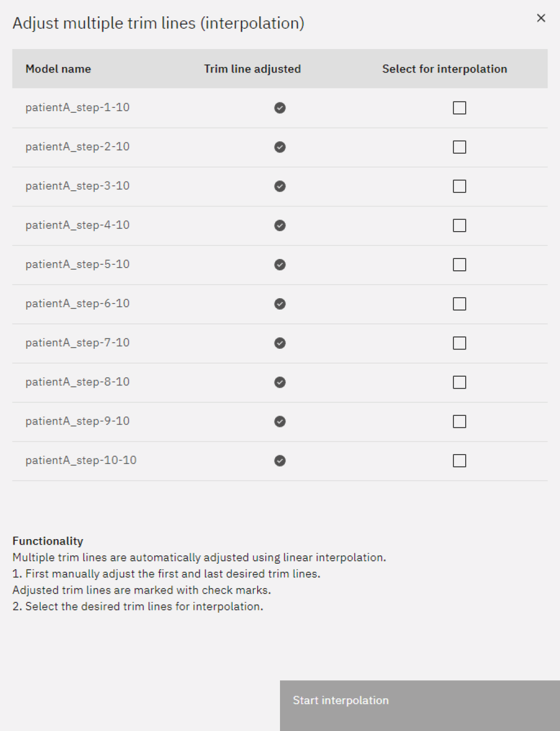Click the adjusted check mark for patientA_step-10-10
Screen dimensions: 560x731
[280, 461]
